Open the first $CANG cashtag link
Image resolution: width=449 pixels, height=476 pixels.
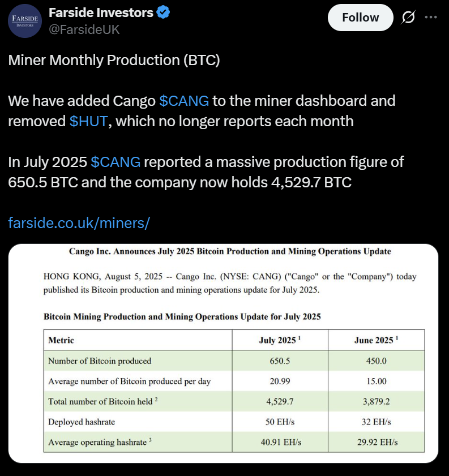click(185, 101)
